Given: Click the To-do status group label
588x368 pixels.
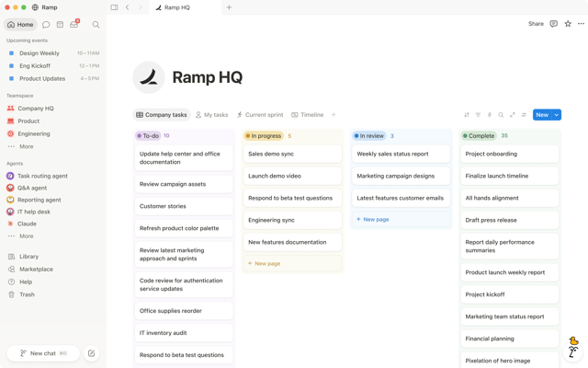Looking at the screenshot, I should (x=148, y=136).
